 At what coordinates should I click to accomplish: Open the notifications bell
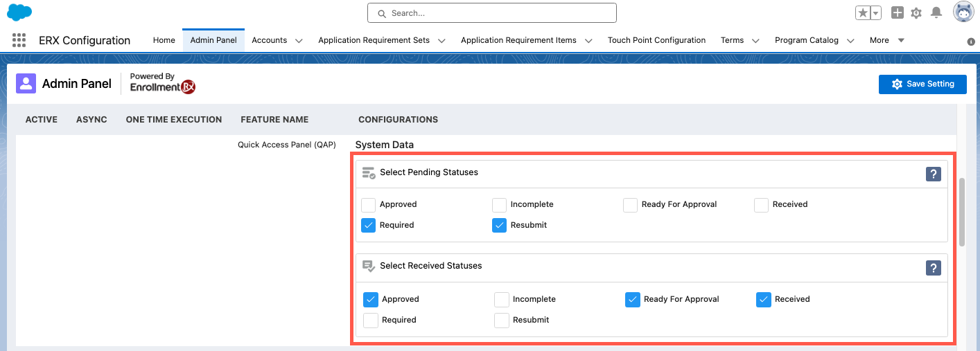[x=936, y=13]
